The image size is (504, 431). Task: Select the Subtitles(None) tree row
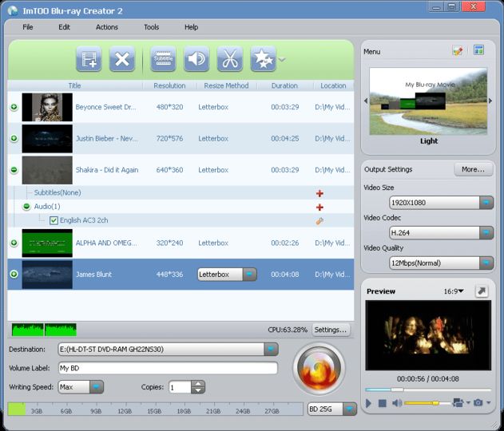tap(181, 192)
